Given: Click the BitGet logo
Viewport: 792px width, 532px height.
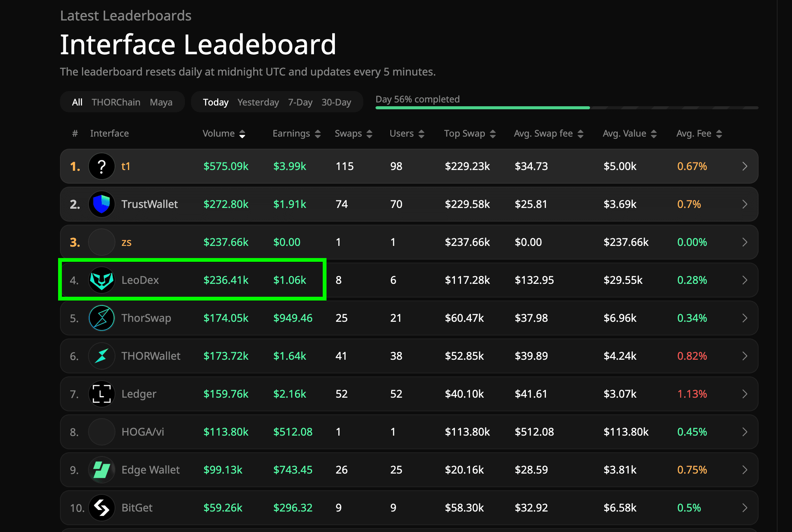Looking at the screenshot, I should [102, 508].
